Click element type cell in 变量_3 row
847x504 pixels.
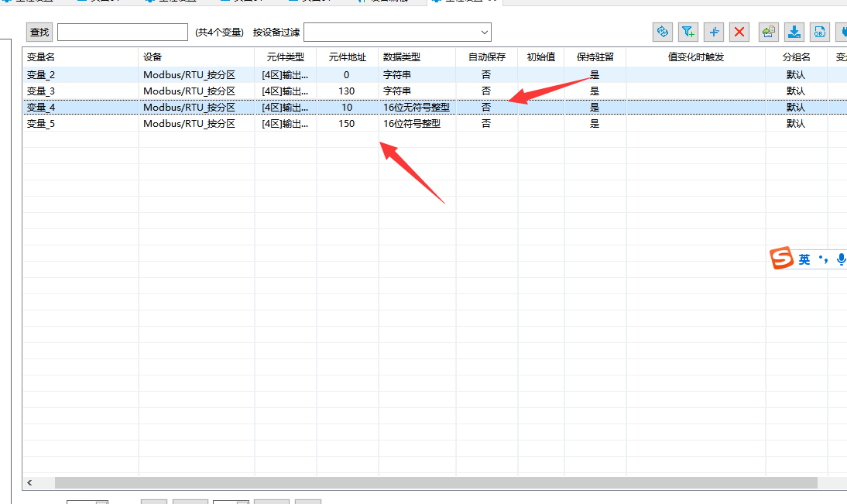pos(285,91)
